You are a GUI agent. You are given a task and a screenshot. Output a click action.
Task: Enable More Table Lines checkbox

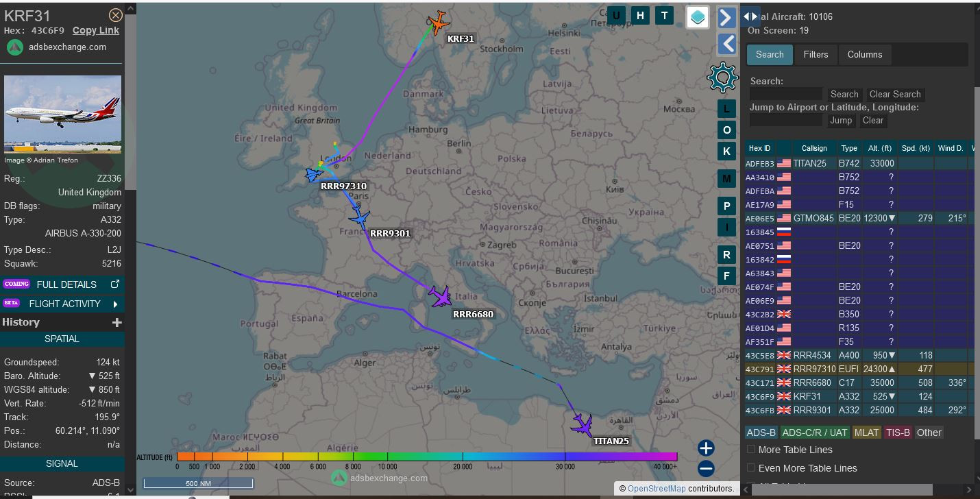[751, 450]
